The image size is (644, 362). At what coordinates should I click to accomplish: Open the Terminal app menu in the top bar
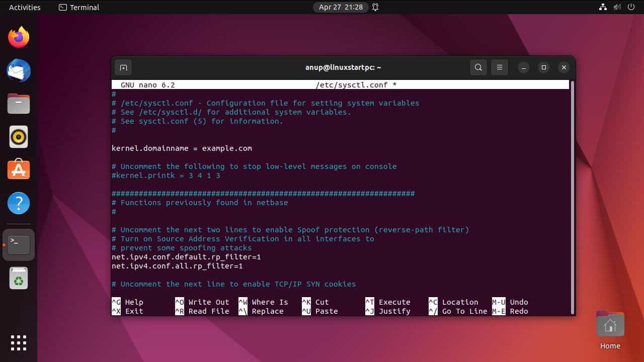tap(78, 7)
